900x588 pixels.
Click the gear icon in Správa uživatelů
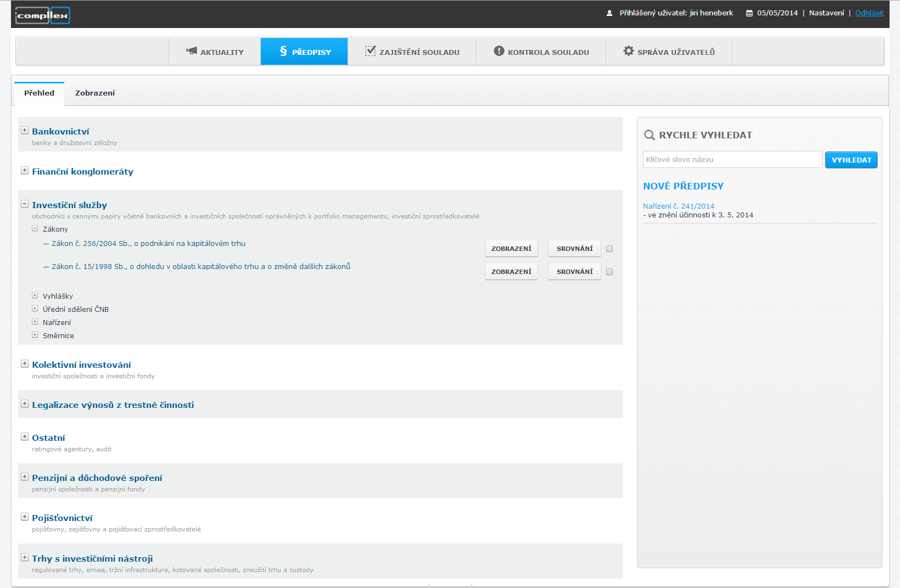[629, 51]
